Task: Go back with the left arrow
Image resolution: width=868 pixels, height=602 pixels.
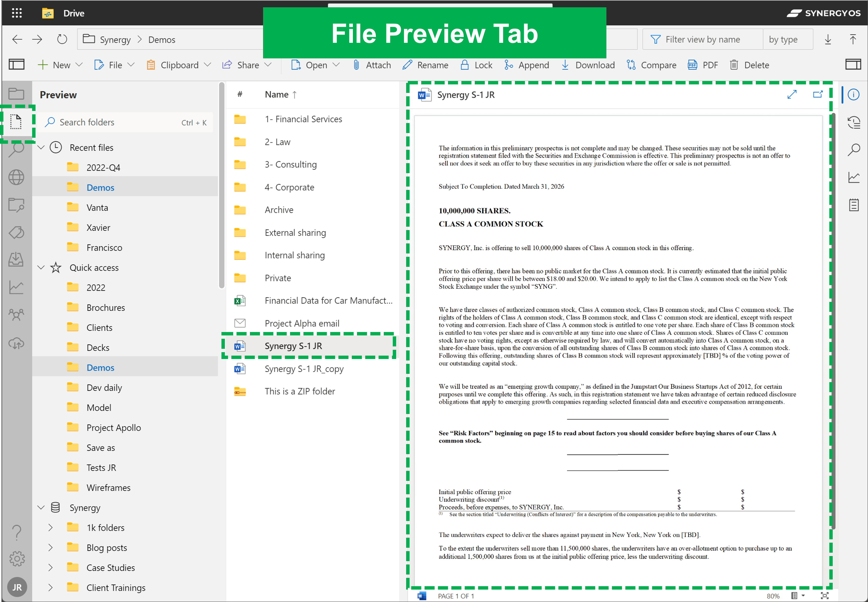Action: (17, 39)
